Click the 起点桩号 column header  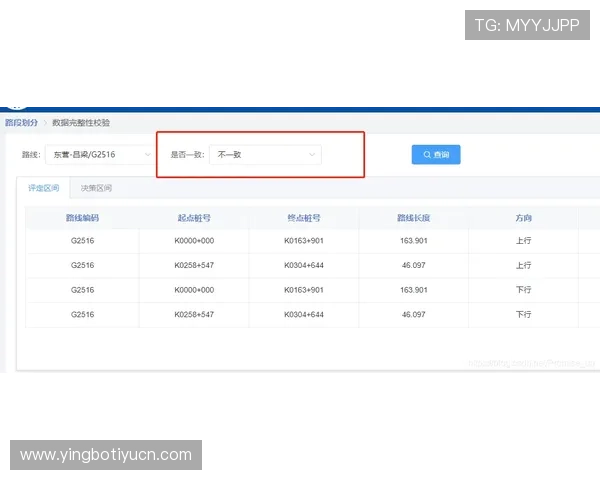pyautogui.click(x=194, y=218)
